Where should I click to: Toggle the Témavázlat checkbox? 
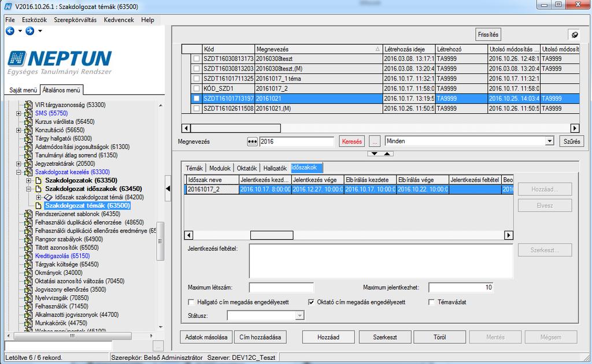(x=431, y=302)
